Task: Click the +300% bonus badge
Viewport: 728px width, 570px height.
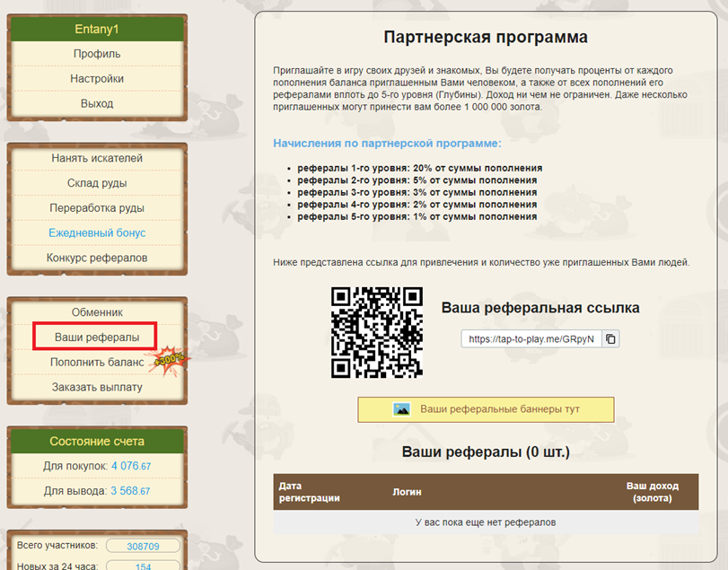Action: 170,360
